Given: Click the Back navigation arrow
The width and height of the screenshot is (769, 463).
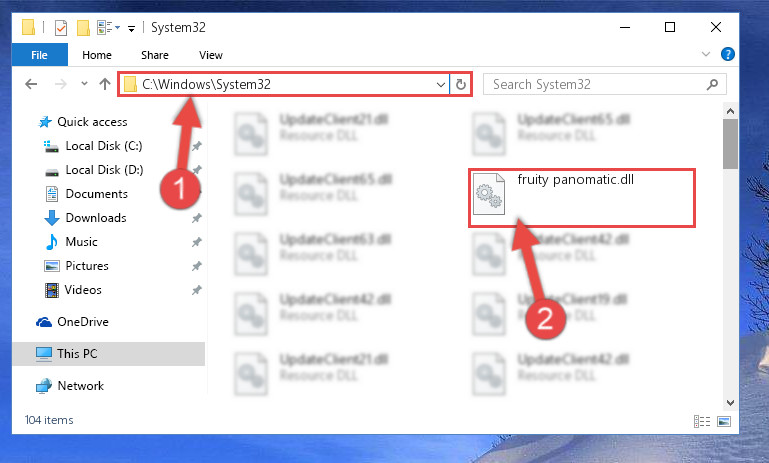Looking at the screenshot, I should [31, 84].
